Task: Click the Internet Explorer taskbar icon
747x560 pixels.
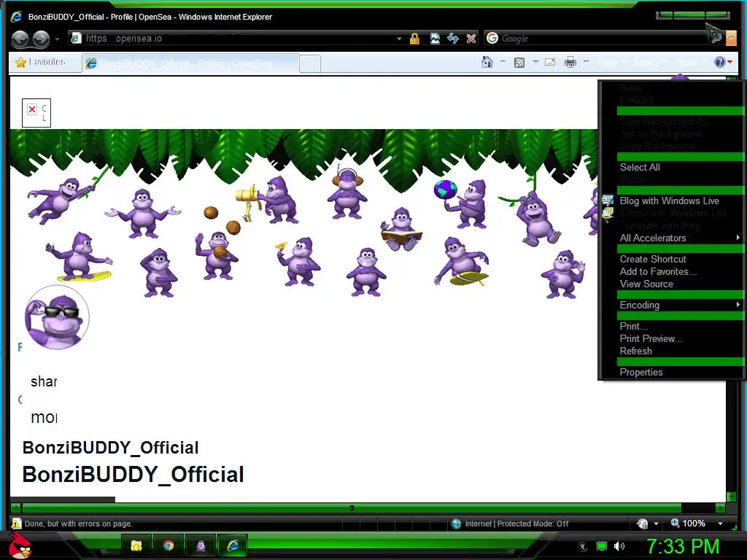Action: coord(233,545)
